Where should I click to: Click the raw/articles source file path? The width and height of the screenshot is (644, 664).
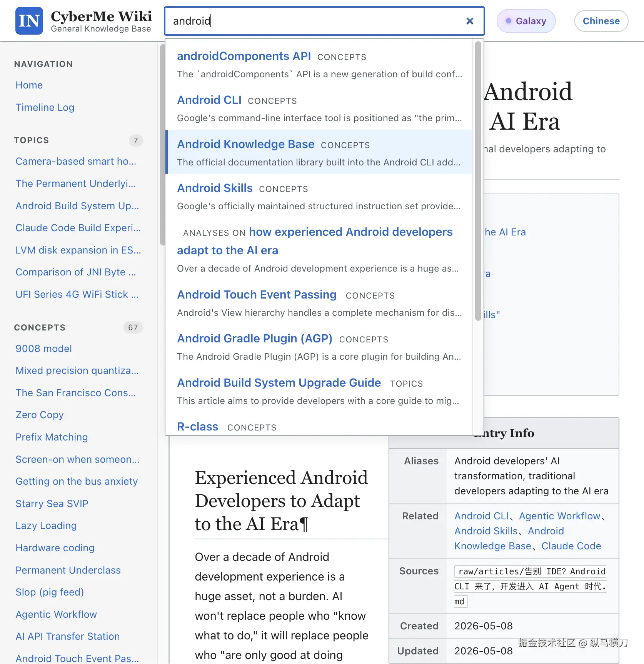click(531, 586)
